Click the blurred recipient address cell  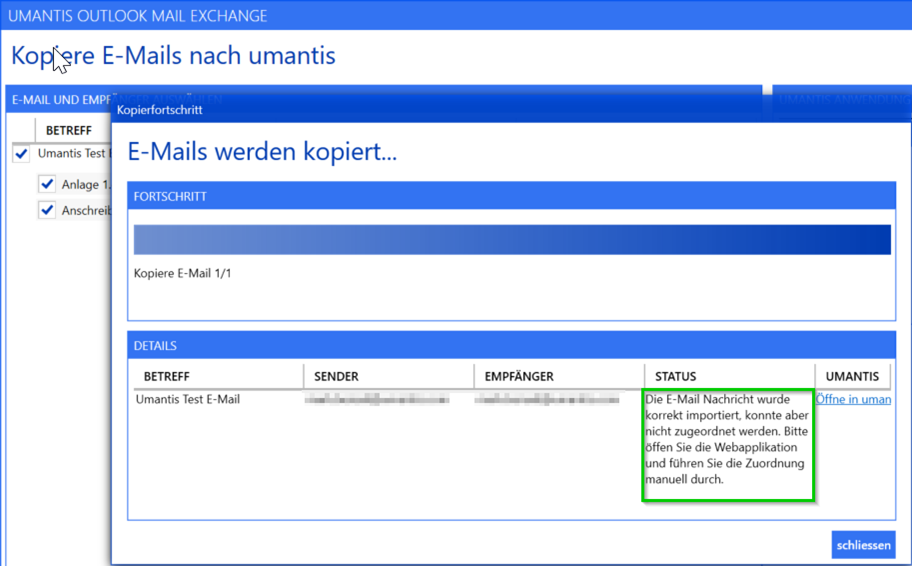(546, 399)
